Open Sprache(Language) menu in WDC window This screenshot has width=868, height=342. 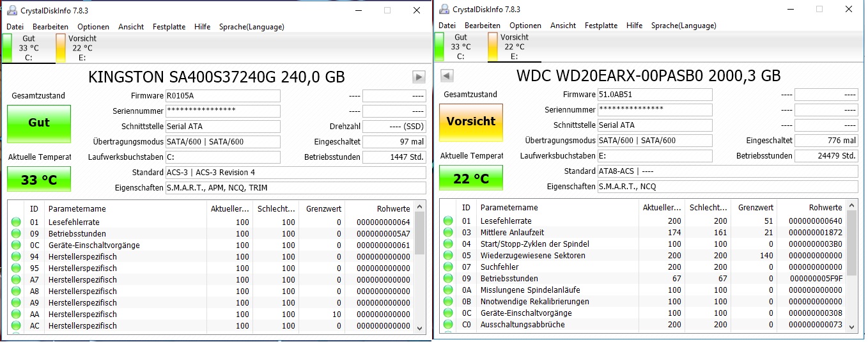pyautogui.click(x=684, y=26)
